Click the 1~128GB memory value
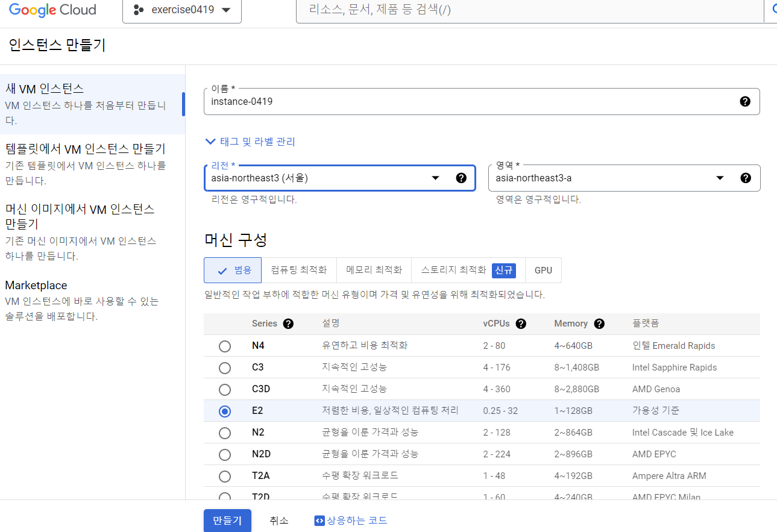Image resolution: width=777 pixels, height=532 pixels. pos(573,411)
